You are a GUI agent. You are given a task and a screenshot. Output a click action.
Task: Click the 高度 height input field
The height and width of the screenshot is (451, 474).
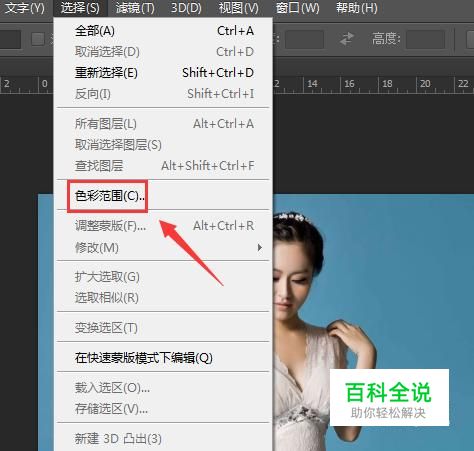click(x=425, y=39)
